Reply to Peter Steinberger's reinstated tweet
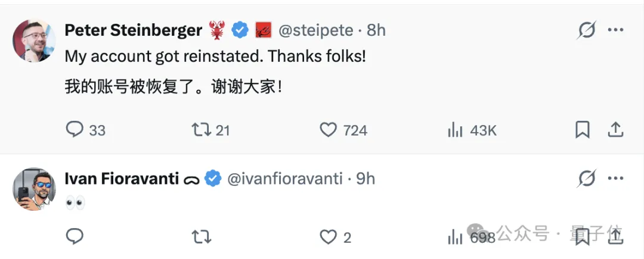The width and height of the screenshot is (644, 259). pos(75,130)
